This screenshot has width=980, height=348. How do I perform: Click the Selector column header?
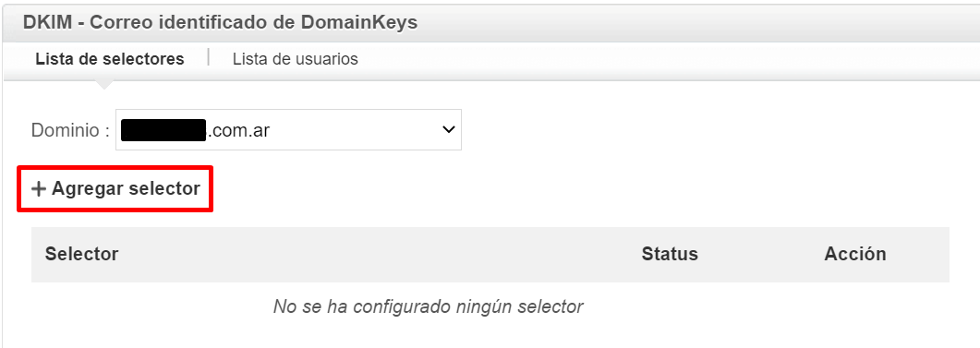82,254
